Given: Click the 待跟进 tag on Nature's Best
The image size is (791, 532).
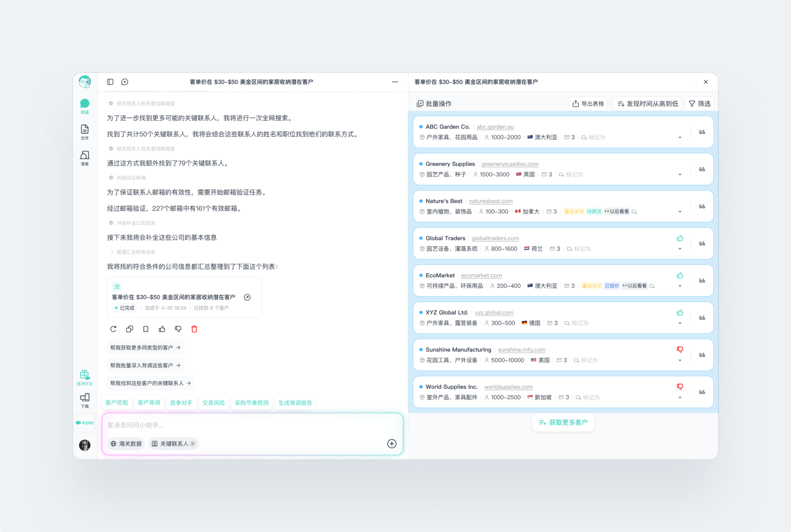Looking at the screenshot, I should 594,212.
